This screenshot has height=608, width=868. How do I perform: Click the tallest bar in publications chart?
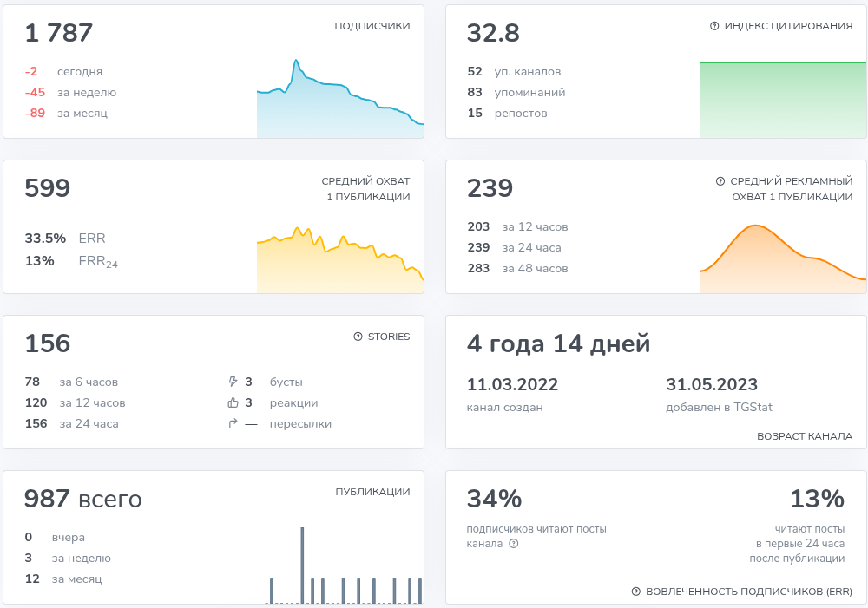coord(302,565)
